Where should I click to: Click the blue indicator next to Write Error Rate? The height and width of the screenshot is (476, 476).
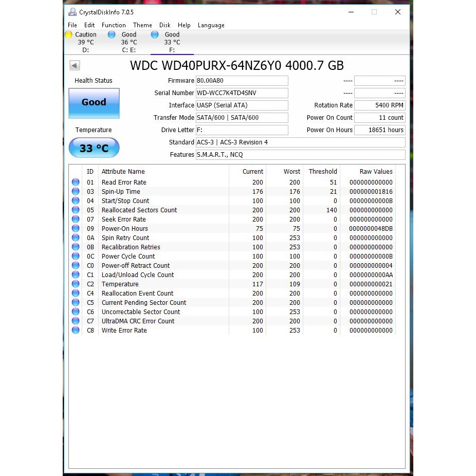(x=75, y=330)
